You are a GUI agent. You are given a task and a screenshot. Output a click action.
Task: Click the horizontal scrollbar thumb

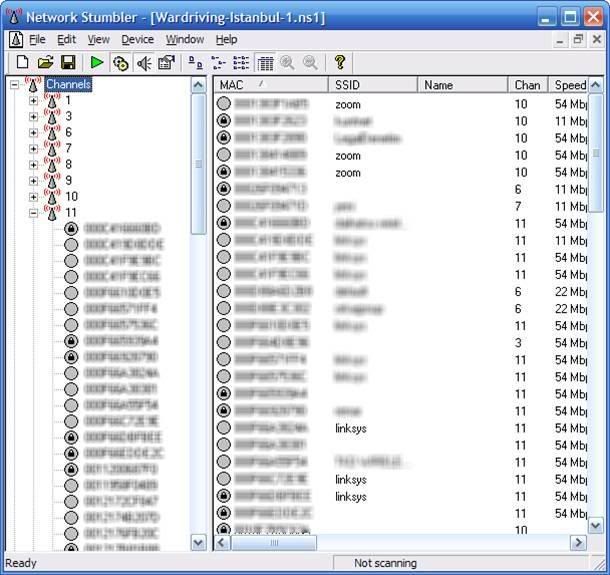(x=274, y=543)
